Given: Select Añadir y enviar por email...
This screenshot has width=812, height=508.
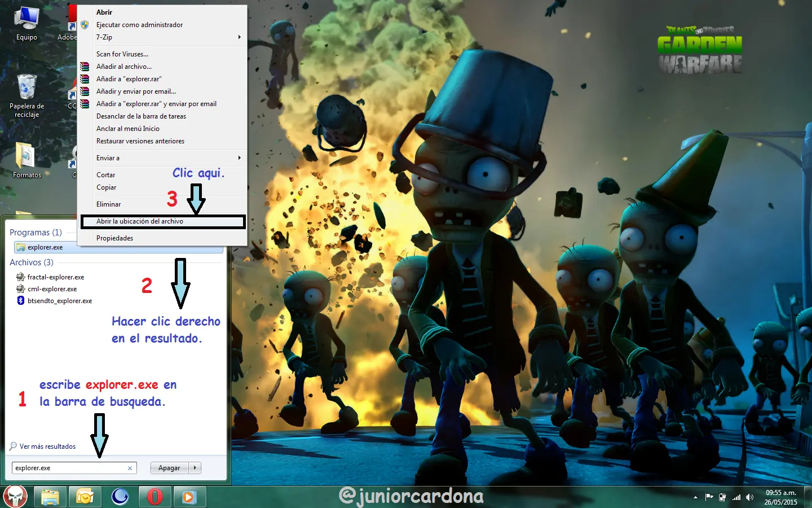Looking at the screenshot, I should click(162, 91).
